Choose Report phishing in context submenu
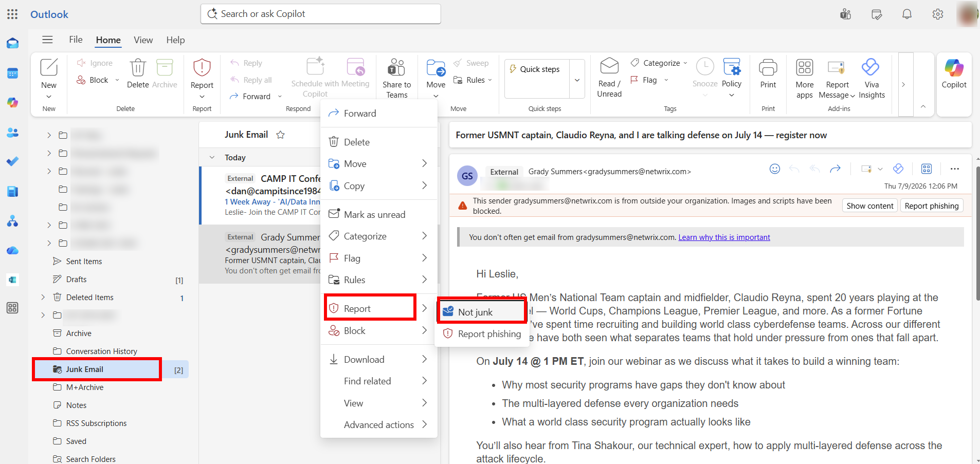Screen dimensions: 980x464 coord(482,334)
